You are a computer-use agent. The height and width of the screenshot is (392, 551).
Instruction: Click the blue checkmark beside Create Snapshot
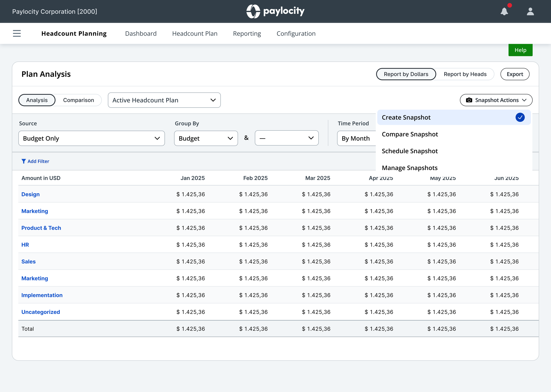520,117
